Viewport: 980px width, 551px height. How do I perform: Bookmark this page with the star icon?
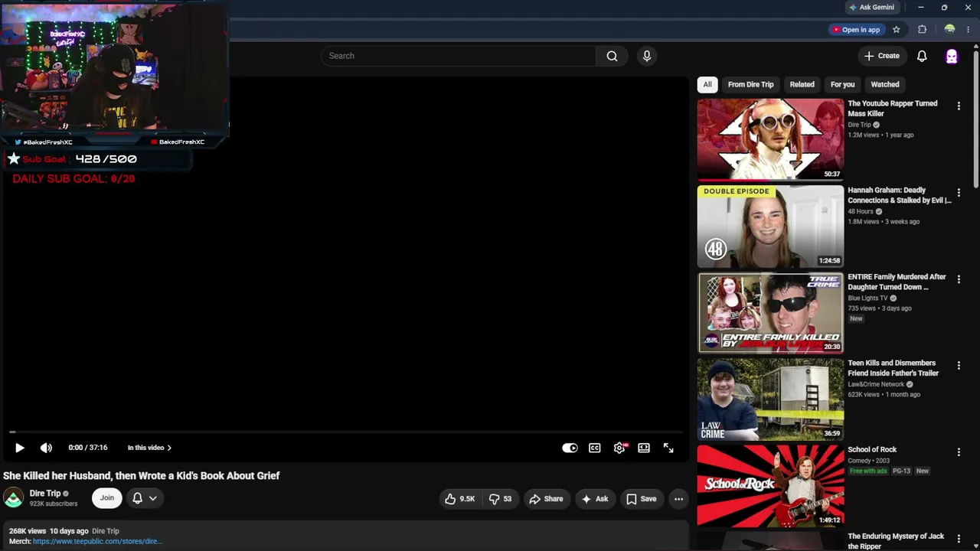click(x=897, y=30)
